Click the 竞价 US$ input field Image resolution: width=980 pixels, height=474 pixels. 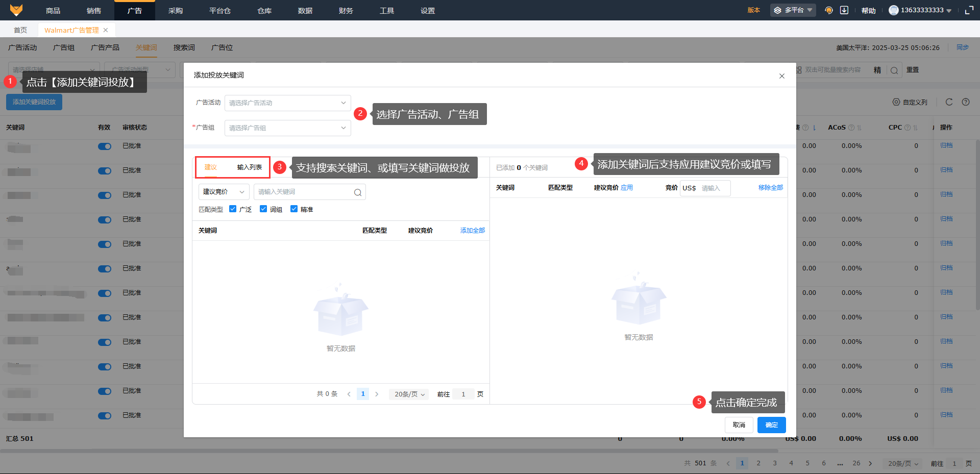click(714, 188)
